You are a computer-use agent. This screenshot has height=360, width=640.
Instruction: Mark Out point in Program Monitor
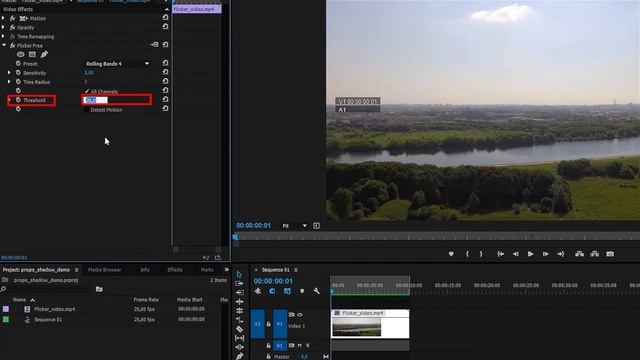tap(481, 254)
